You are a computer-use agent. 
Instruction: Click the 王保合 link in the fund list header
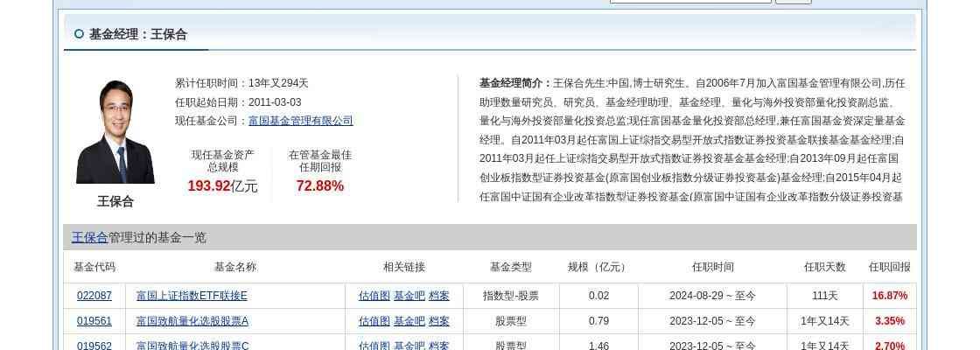pos(89,237)
